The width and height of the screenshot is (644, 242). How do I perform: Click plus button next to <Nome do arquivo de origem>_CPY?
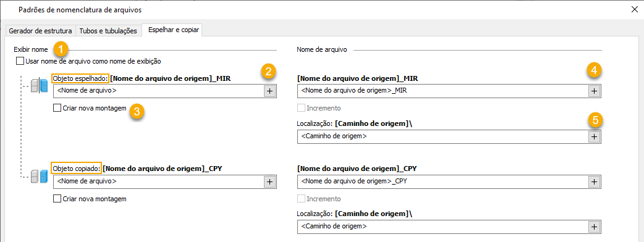tap(594, 181)
